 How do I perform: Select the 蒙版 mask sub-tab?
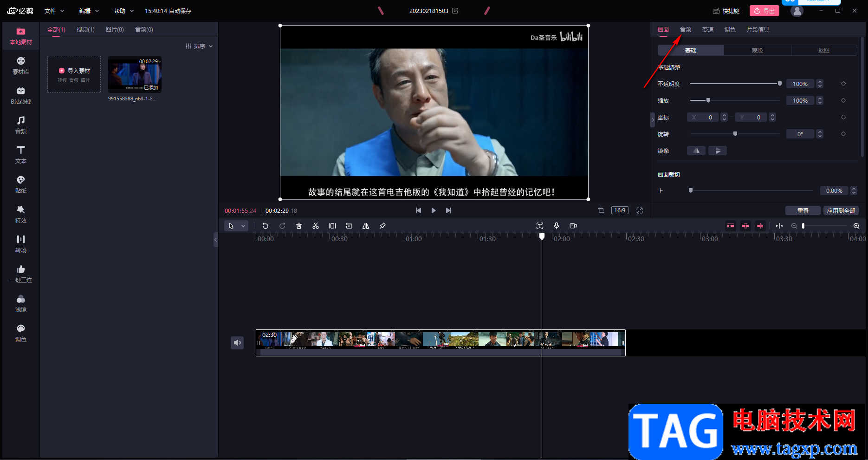758,50
